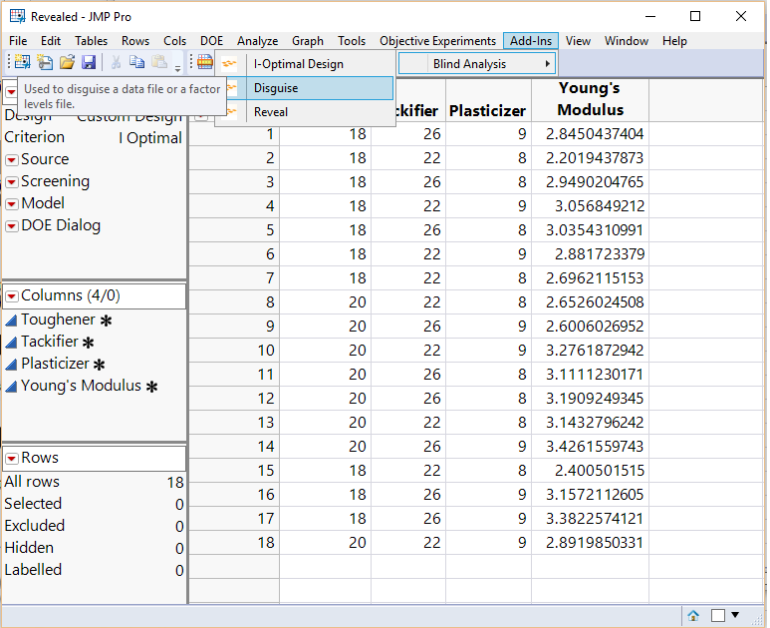The height and width of the screenshot is (628, 770).
Task: Click the Save floppy disk icon
Action: pyautogui.click(x=88, y=62)
